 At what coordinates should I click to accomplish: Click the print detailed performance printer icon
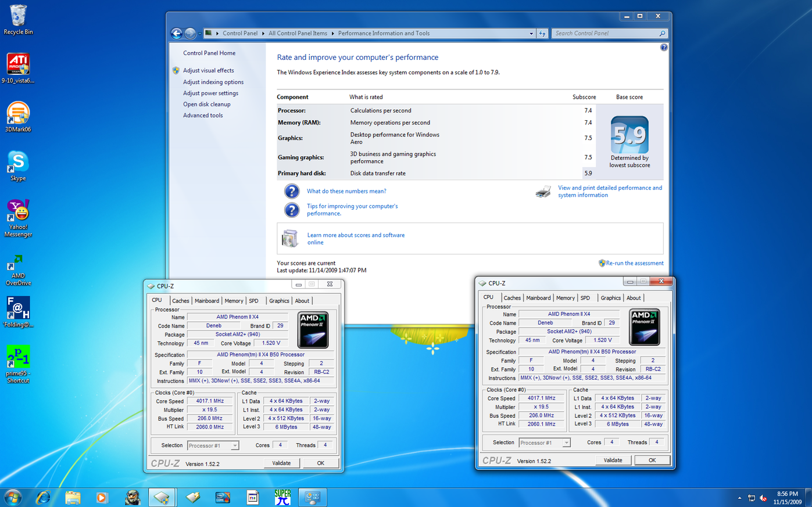(543, 192)
